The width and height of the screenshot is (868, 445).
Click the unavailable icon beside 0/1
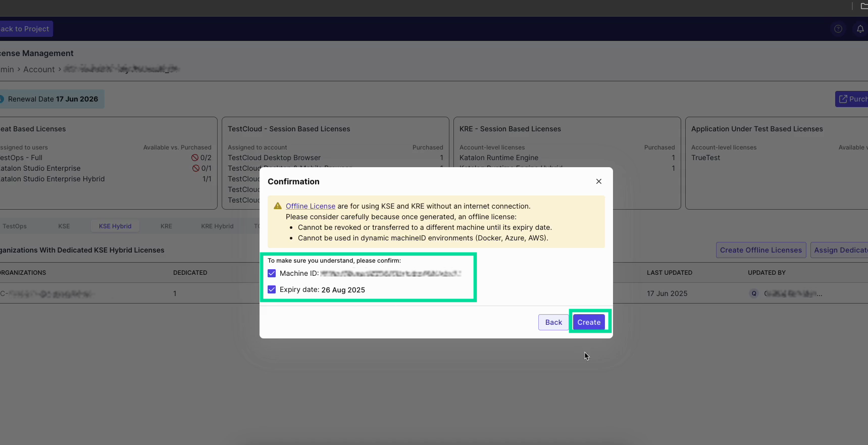pos(196,168)
